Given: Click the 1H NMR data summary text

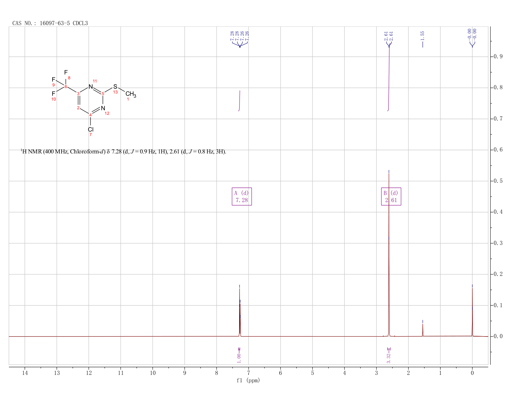Looking at the screenshot, I should [x=123, y=151].
